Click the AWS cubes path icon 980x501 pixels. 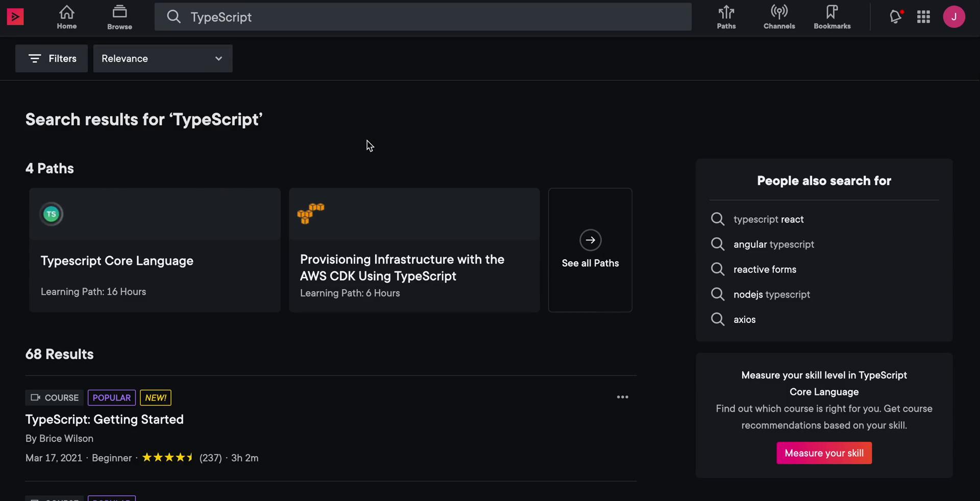[x=310, y=214]
